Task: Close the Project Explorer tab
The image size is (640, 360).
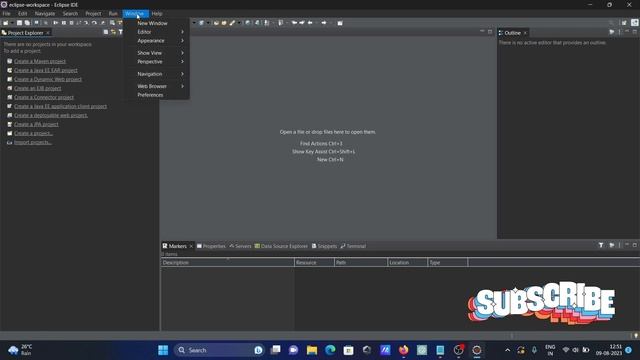Action: [x=48, y=33]
